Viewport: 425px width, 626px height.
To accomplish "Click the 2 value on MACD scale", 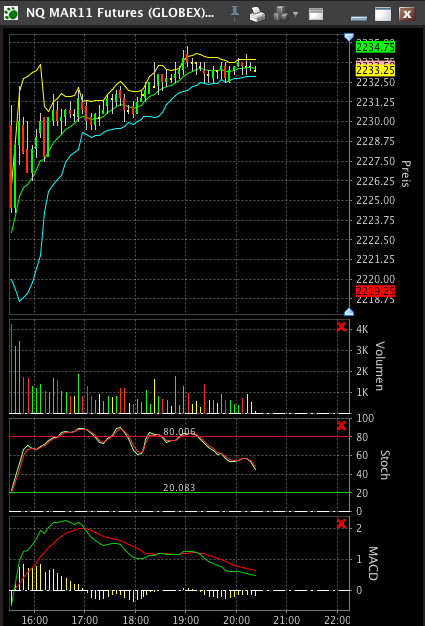I will coord(359,528).
